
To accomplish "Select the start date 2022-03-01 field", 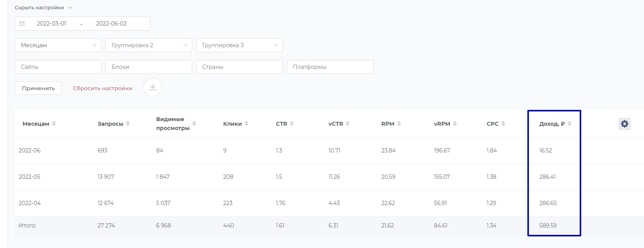I will (52, 24).
